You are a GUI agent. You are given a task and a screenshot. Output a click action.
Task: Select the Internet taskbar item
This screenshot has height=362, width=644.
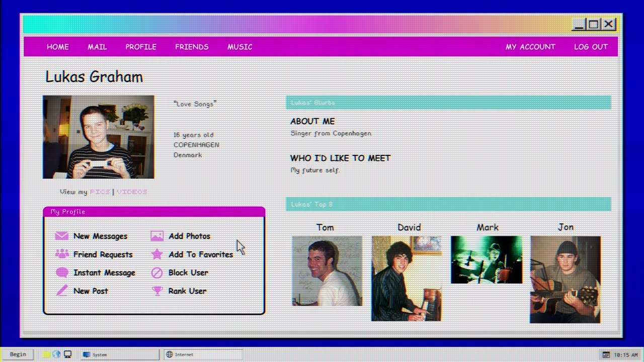click(204, 354)
